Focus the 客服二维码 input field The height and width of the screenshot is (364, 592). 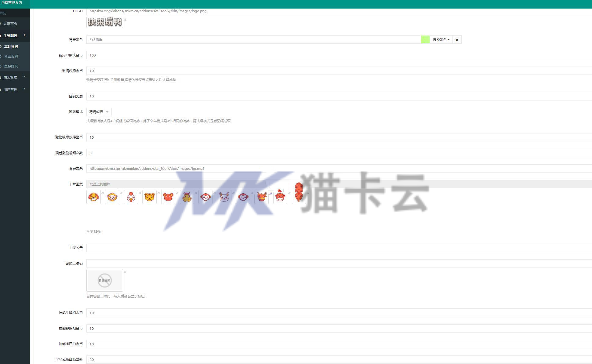pyautogui.click(x=339, y=264)
